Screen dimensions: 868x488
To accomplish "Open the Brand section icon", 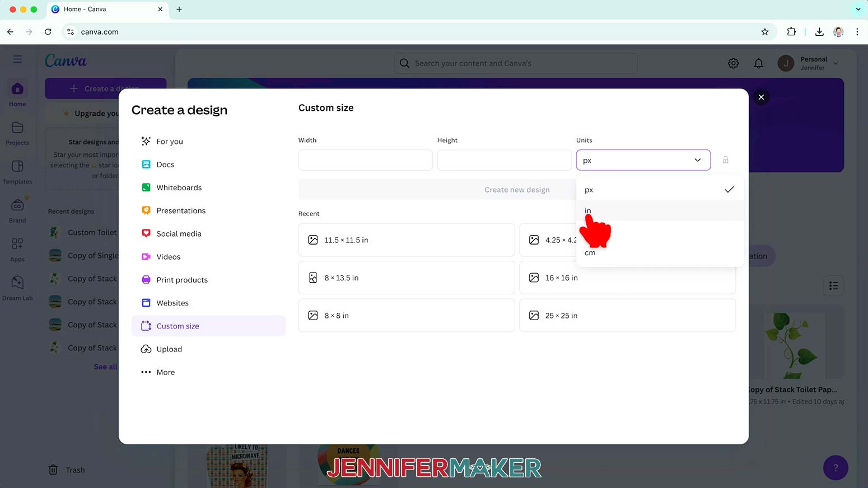I will [17, 205].
